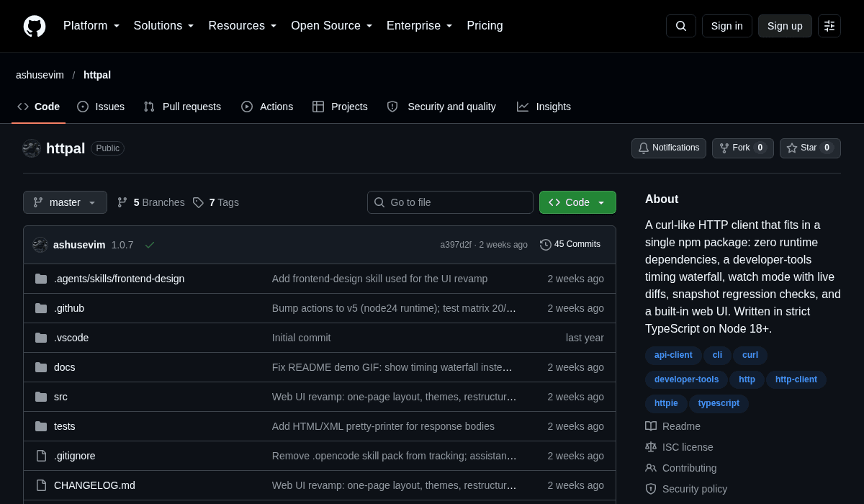Expand the Solutions menu
This screenshot has width=864, height=504.
coord(164,26)
